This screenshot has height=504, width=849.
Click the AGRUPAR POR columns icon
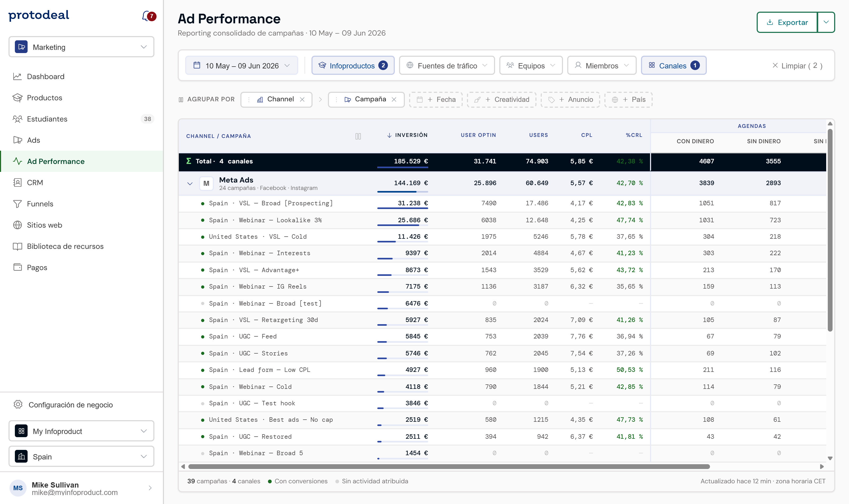181,99
